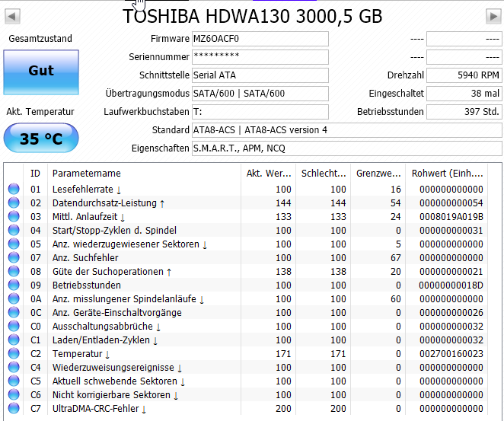Select the Eingeschaltet 38 mal field
The width and height of the screenshot is (504, 421).
click(464, 94)
